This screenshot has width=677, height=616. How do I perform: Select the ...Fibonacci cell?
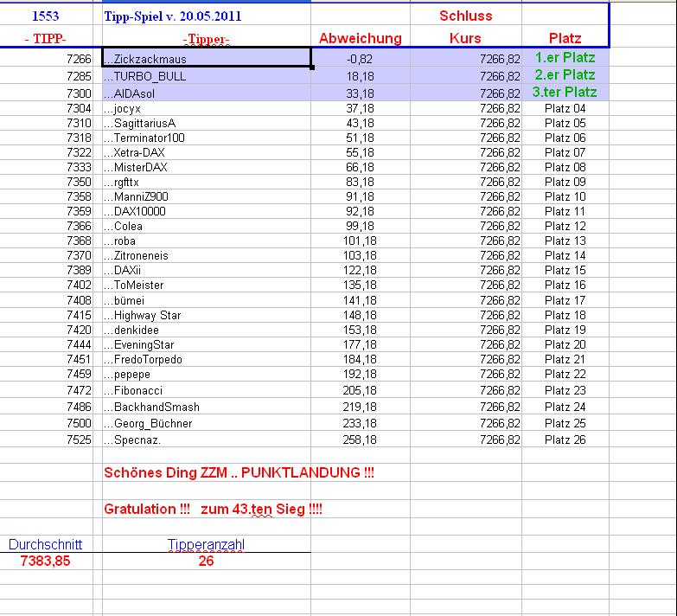pos(207,389)
